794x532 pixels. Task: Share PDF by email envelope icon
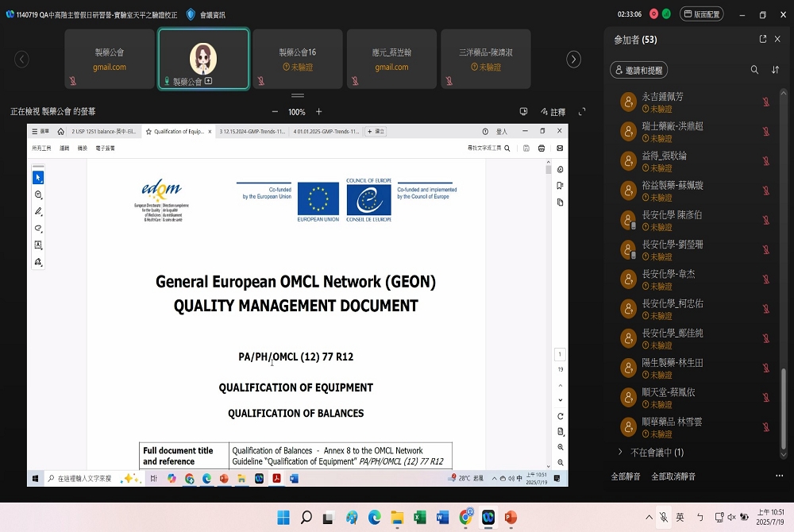pos(560,148)
